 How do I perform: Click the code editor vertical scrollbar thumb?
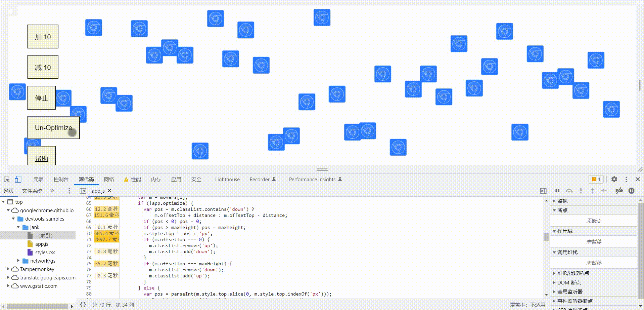click(x=546, y=237)
